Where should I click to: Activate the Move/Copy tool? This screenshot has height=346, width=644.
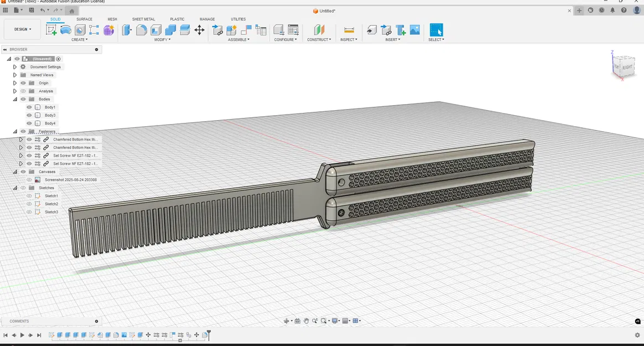point(199,30)
